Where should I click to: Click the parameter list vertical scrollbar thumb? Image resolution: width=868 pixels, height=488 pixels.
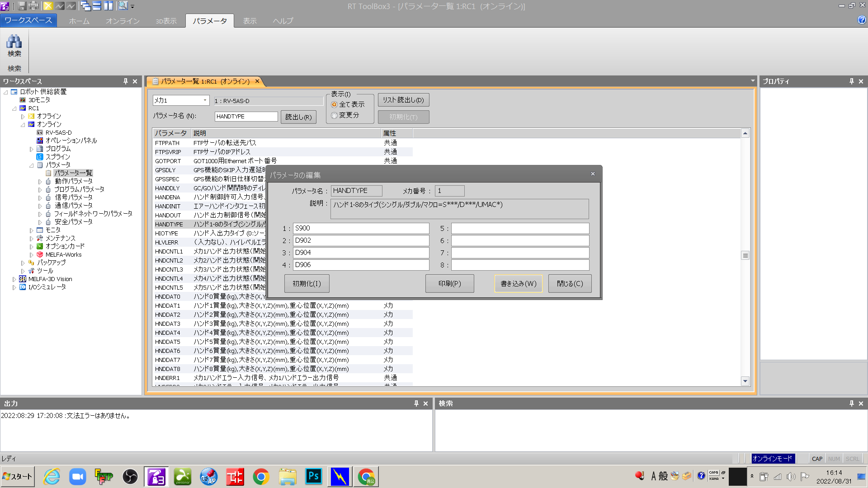745,255
